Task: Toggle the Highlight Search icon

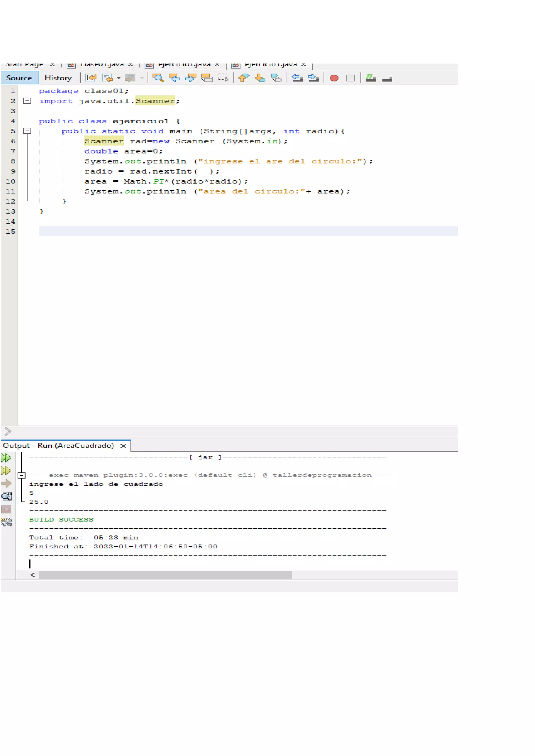Action: (207, 78)
